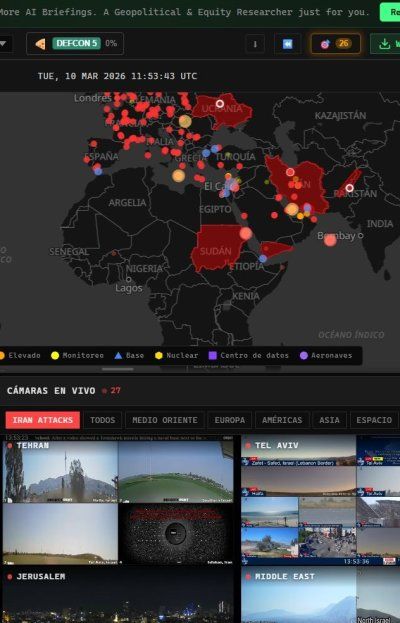Select the large orange marker in the Persian Gulf
Viewport: 400px width, 623px height.
coord(292,209)
